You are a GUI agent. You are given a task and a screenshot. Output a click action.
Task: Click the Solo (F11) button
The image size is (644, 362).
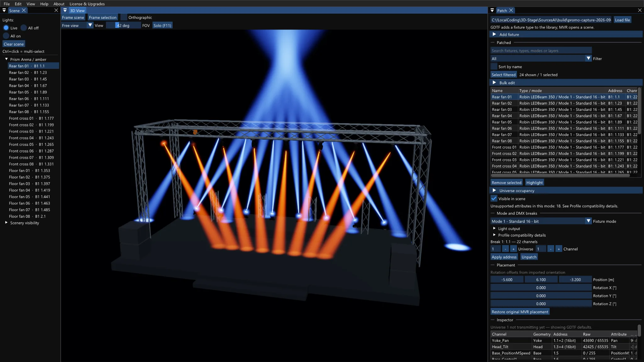click(162, 25)
